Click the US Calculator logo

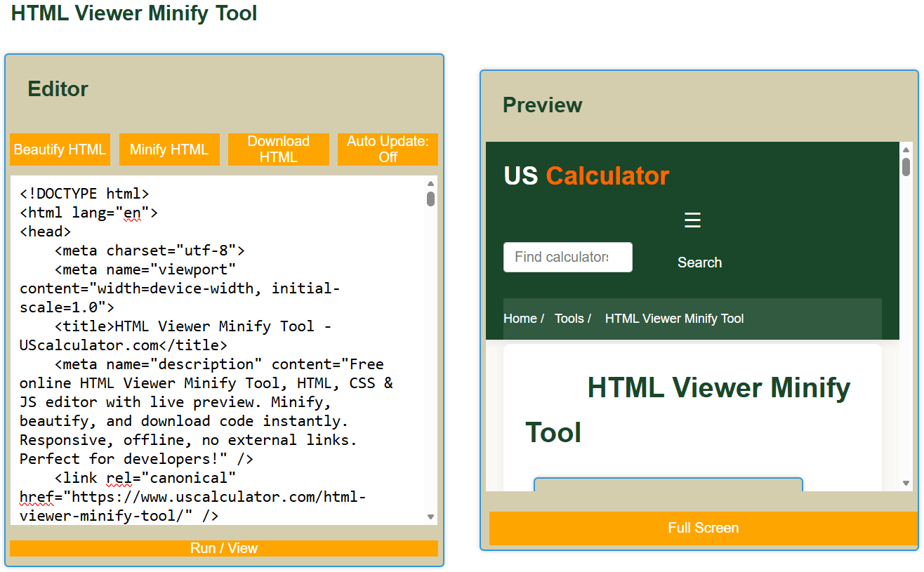pyautogui.click(x=586, y=175)
